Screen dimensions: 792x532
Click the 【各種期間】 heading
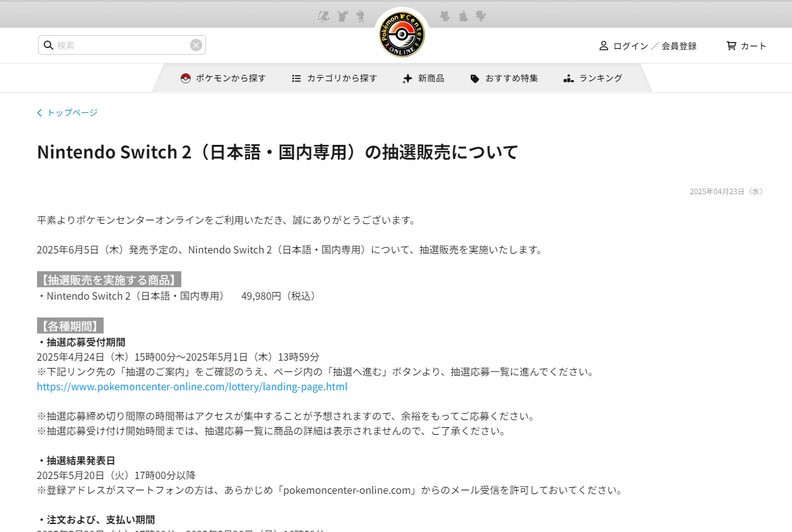pyautogui.click(x=70, y=326)
